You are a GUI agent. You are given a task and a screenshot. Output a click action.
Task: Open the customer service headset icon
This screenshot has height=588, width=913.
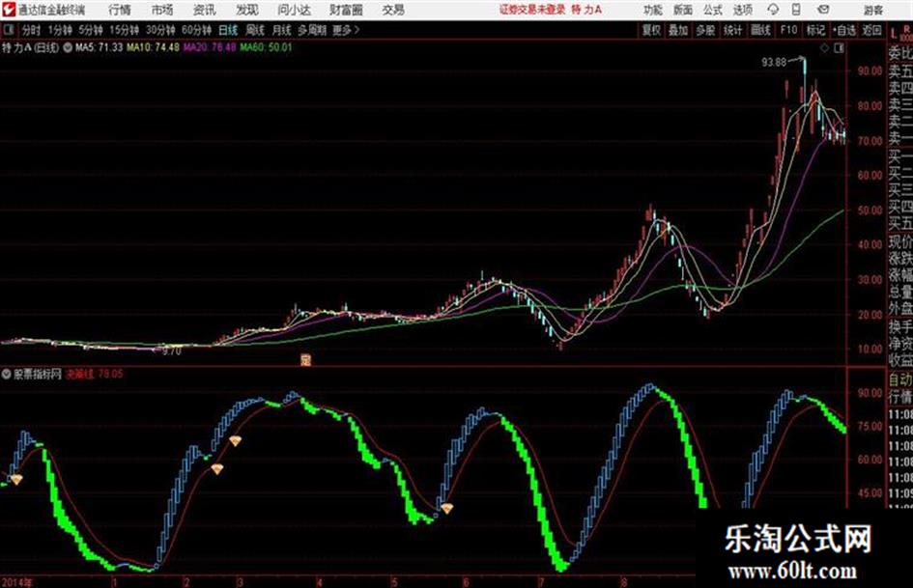(x=773, y=10)
